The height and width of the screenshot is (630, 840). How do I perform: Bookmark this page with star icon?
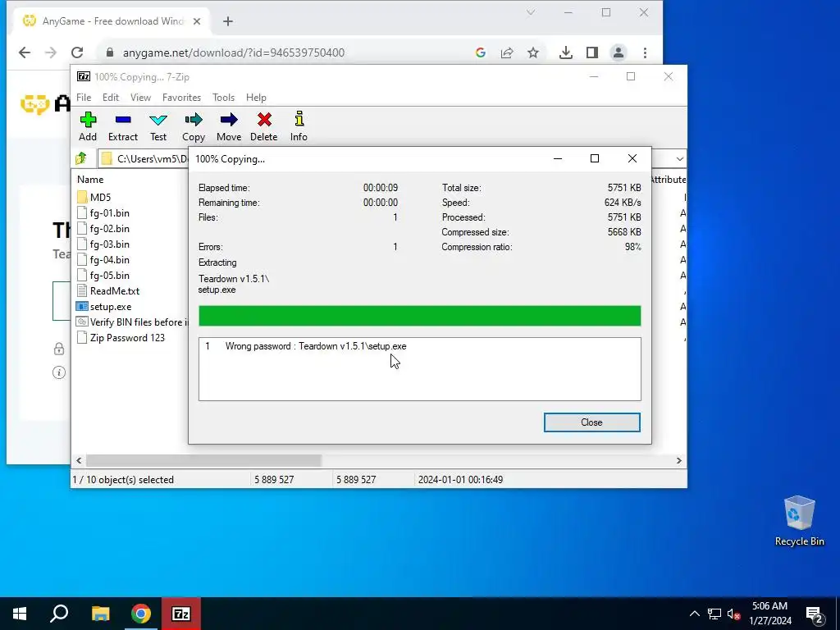[533, 52]
